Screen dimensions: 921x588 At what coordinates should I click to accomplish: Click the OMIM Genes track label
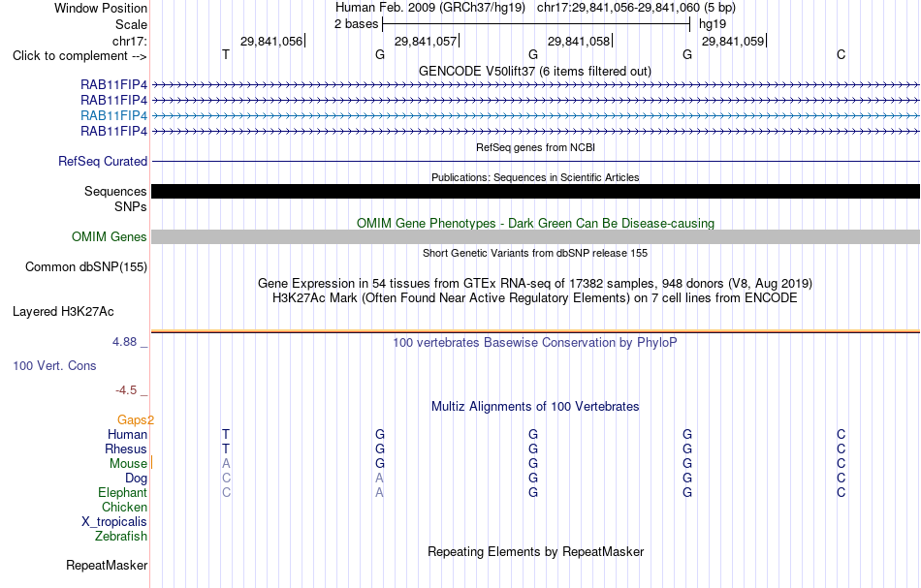[110, 236]
